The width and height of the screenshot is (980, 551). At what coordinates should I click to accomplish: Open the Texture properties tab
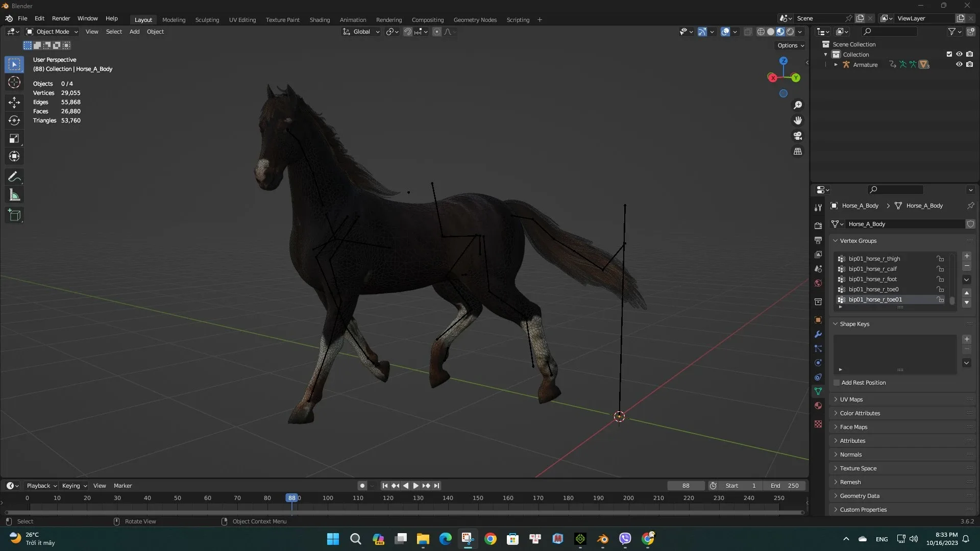tap(818, 424)
